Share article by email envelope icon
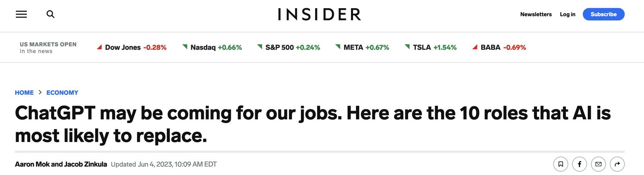644x175 pixels. point(598,164)
